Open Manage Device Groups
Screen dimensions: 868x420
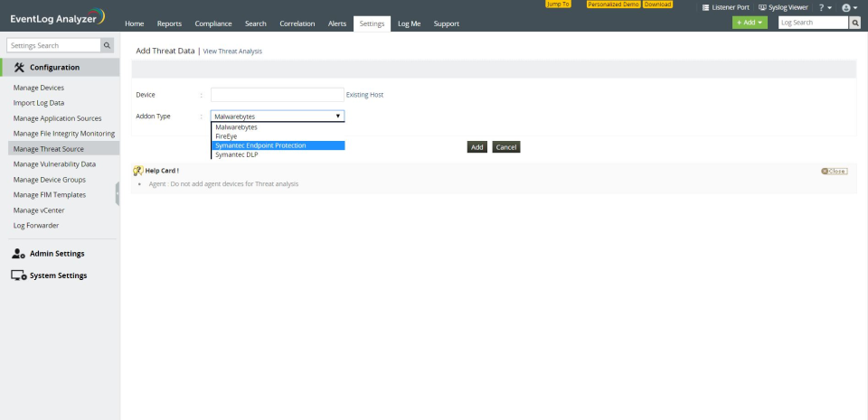[x=49, y=180]
